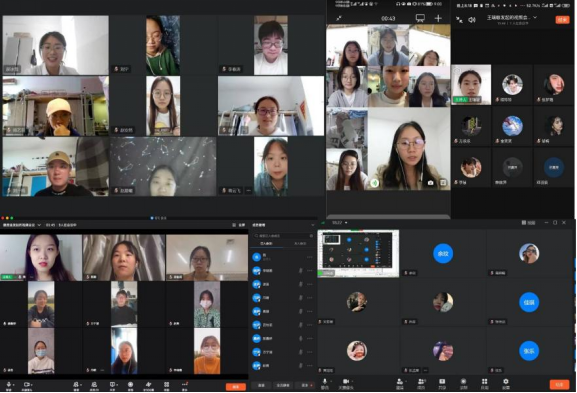Open the screen/whiteboard icon next to the plus

point(420,18)
